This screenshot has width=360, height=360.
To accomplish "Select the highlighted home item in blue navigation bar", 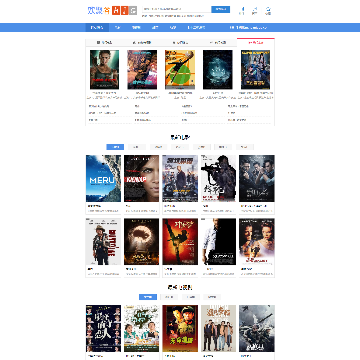I will [x=97, y=28].
